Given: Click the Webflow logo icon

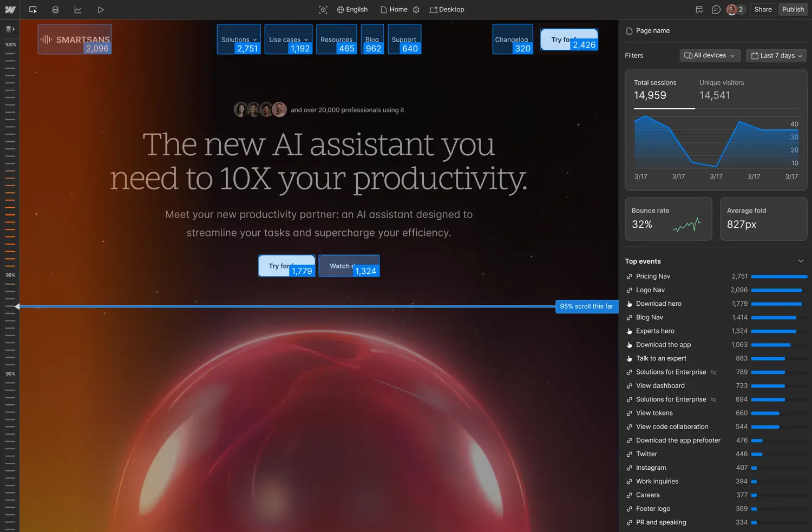Looking at the screenshot, I should tap(10, 10).
